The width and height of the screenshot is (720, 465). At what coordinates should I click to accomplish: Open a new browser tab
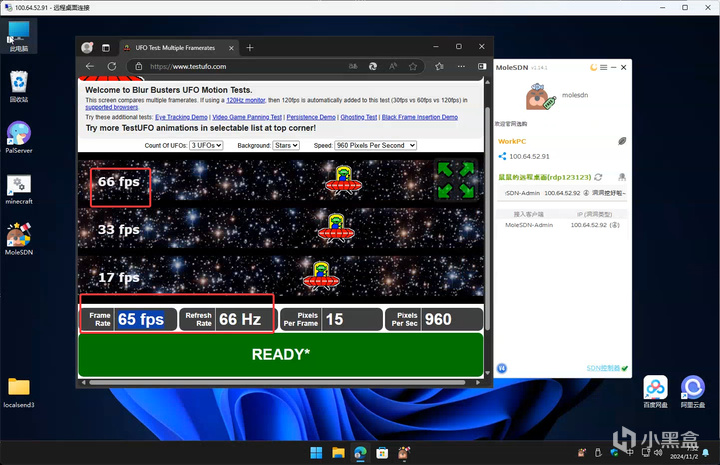point(250,48)
